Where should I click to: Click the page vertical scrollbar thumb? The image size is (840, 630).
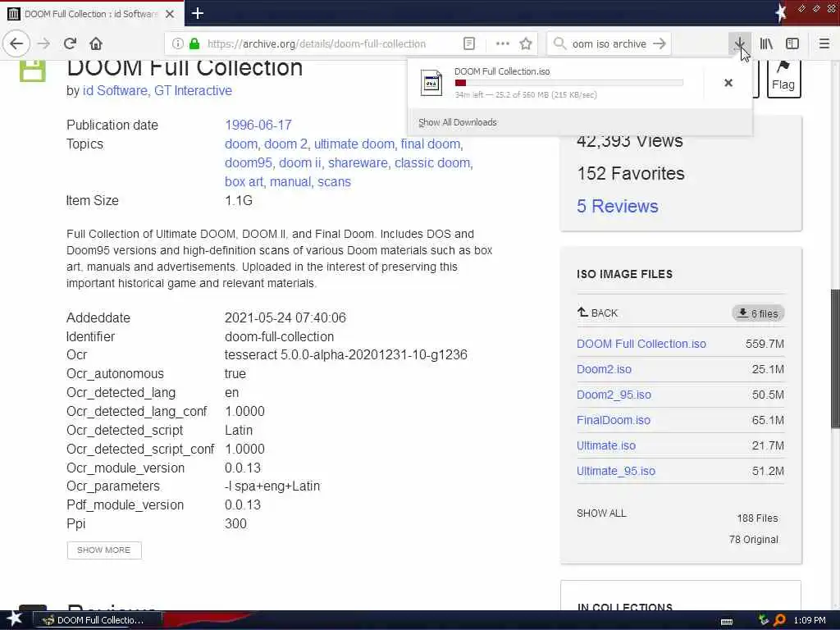835,358
